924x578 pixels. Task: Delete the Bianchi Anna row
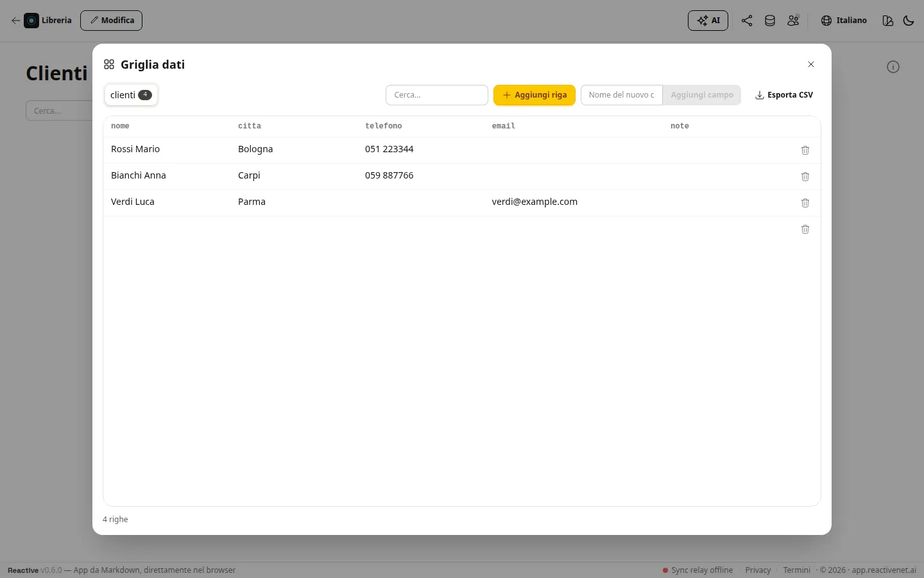(x=805, y=177)
